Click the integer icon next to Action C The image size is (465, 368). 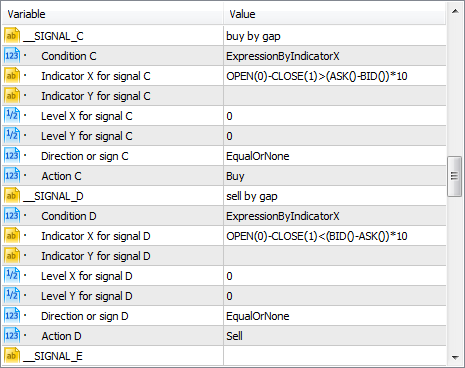pos(12,176)
